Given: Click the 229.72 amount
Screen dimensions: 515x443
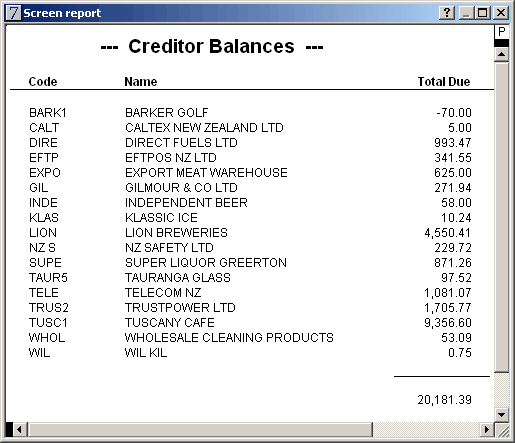Looking at the screenshot, I should pyautogui.click(x=453, y=248).
